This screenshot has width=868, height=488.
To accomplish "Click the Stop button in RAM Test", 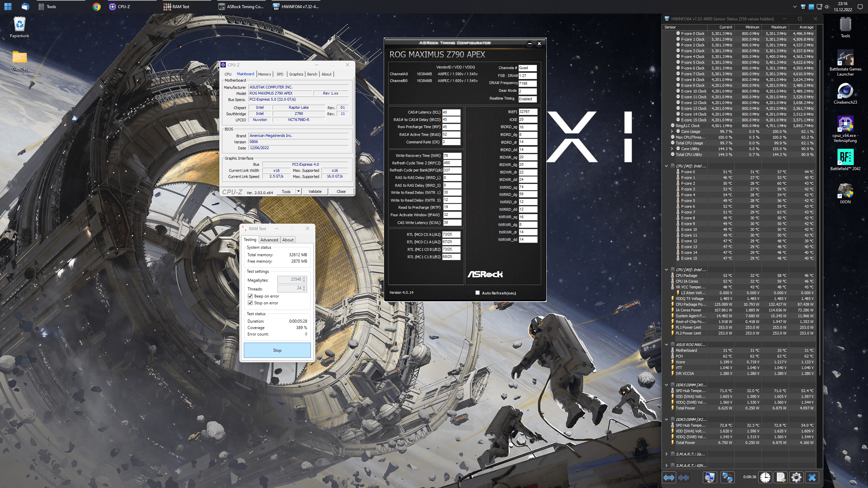I will 277,350.
